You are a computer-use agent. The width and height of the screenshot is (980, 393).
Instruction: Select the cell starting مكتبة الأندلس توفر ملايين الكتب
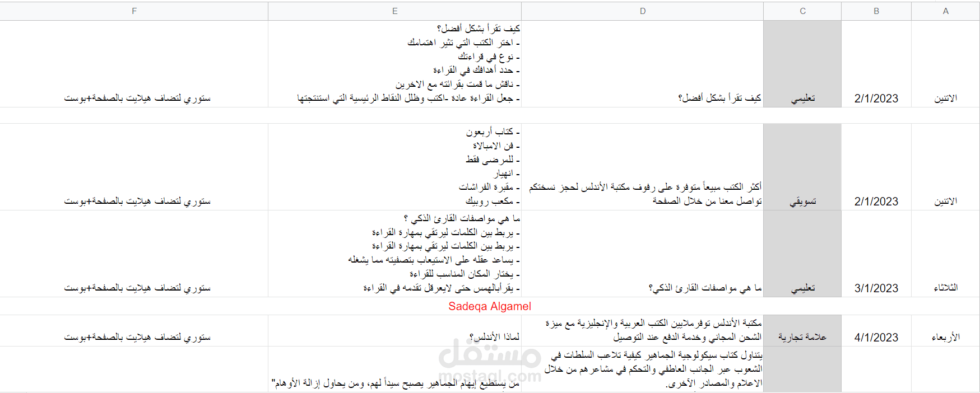pos(642,331)
